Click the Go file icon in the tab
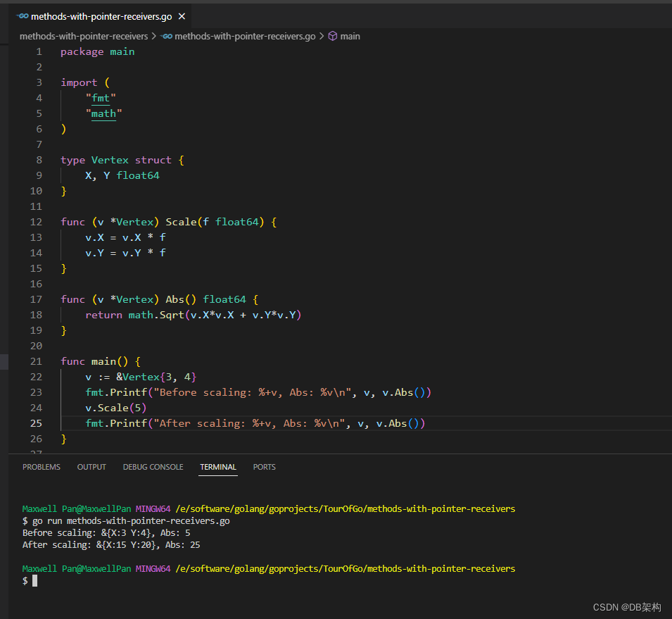The width and height of the screenshot is (672, 619). pos(23,16)
